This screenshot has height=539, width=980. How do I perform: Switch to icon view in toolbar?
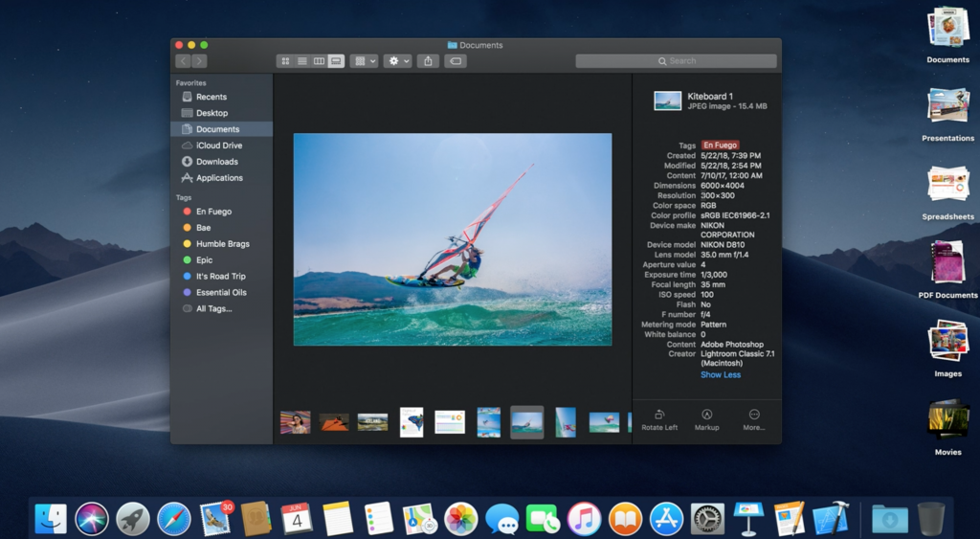tap(284, 61)
